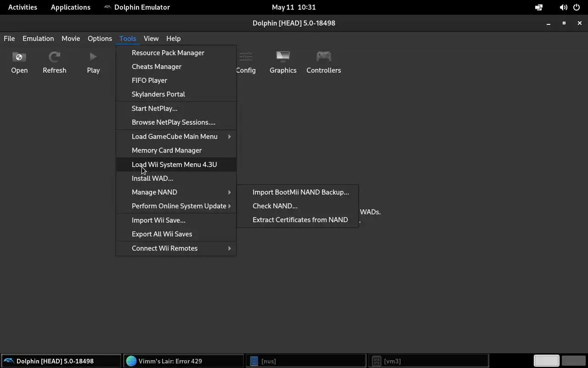Expand Connect Wii Remotes submenu
Screen dimensions: 588x368
[x=176, y=248]
